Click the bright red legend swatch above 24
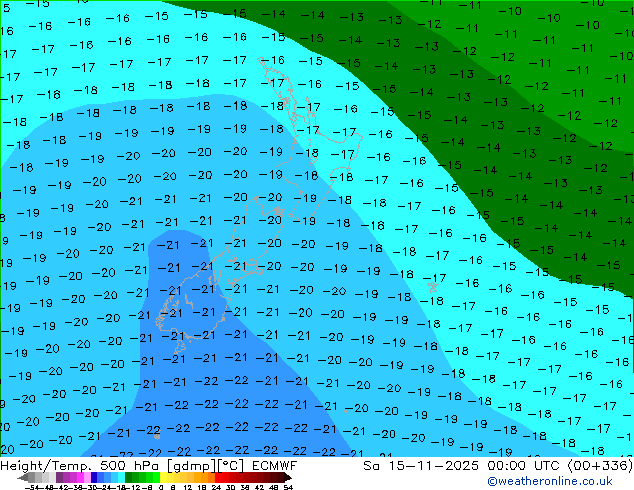 [x=218, y=478]
